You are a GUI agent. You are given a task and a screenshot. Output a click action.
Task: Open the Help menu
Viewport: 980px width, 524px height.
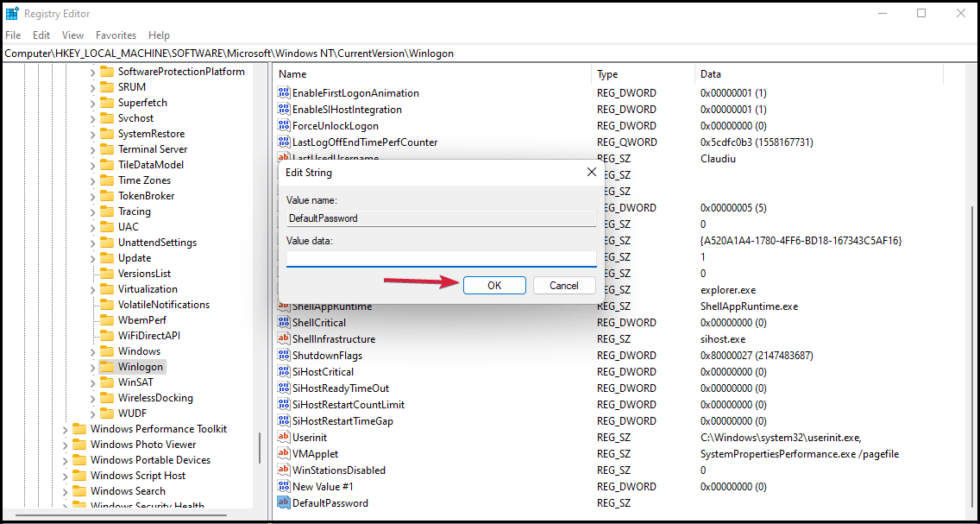pyautogui.click(x=159, y=35)
